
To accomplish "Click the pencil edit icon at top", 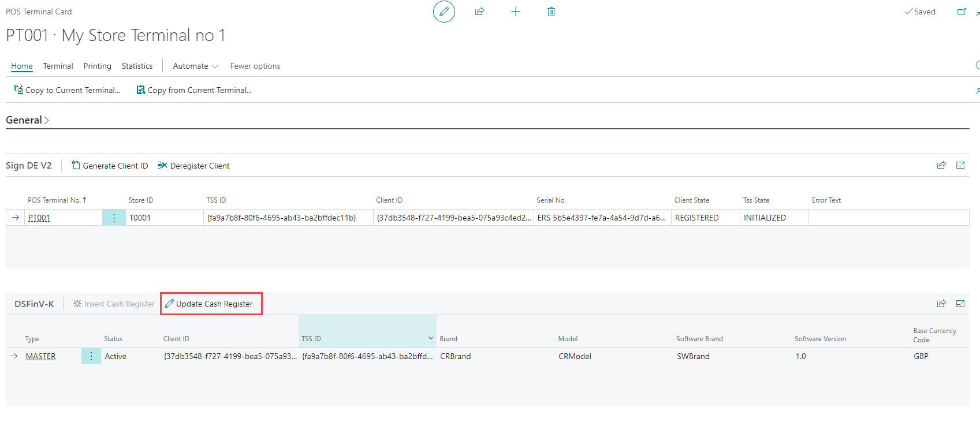I will pyautogui.click(x=444, y=12).
